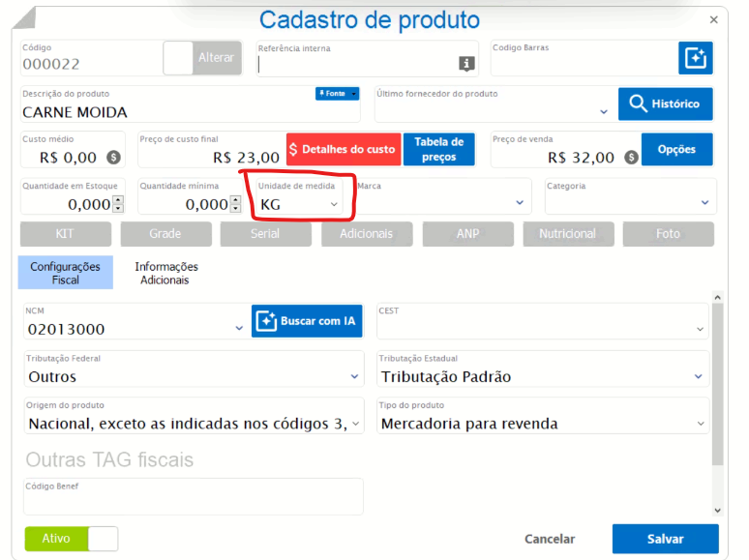Increase Quantidade mínima with stepper arrows
Screen dimensions: 749x560
(x=235, y=200)
